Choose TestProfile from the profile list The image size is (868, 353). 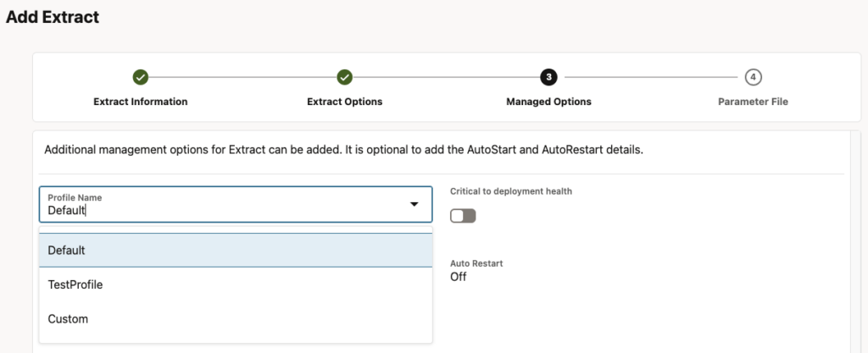tap(75, 285)
